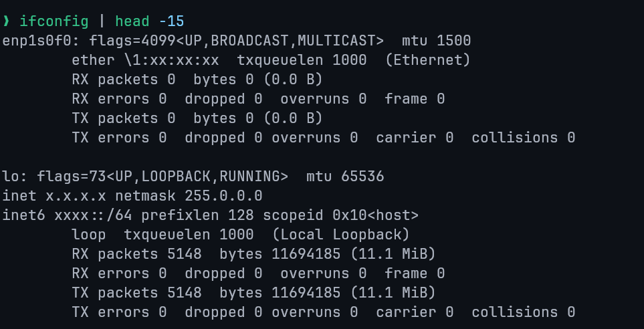
Task: Click the mtu 65536 value
Action: point(345,177)
